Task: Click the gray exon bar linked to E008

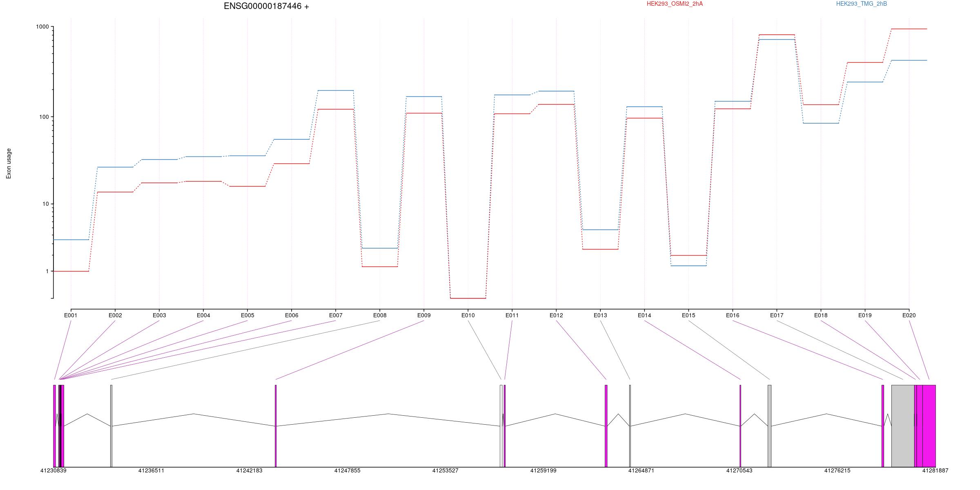Action: point(111,426)
